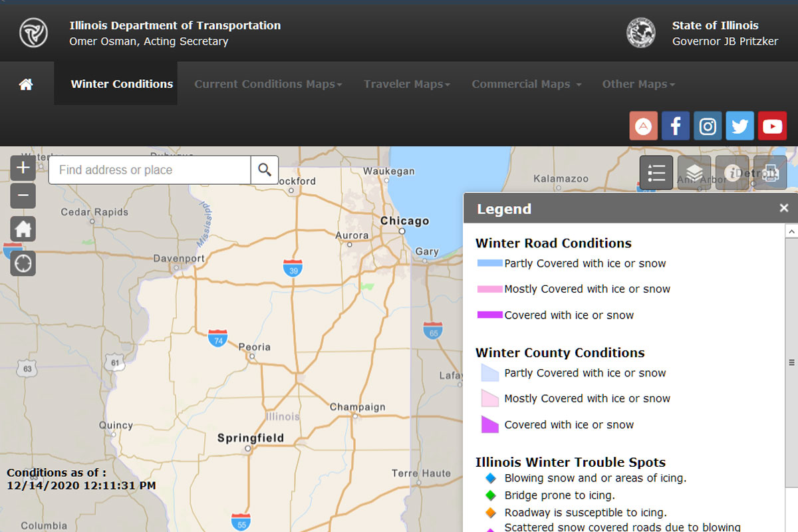Click Peoria on the map
Image resolution: width=798 pixels, height=532 pixels.
[254, 346]
